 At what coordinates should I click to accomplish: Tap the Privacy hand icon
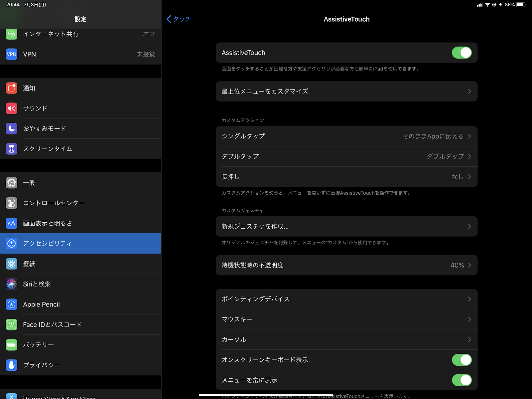tap(11, 365)
